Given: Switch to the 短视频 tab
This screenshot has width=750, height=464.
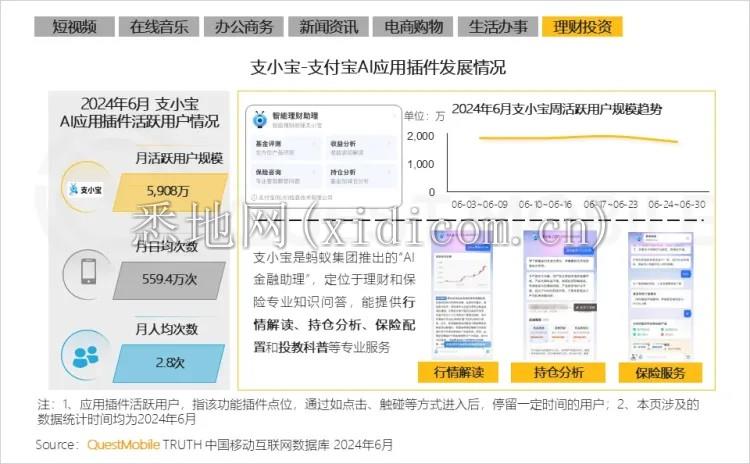Looking at the screenshot, I should (x=74, y=26).
